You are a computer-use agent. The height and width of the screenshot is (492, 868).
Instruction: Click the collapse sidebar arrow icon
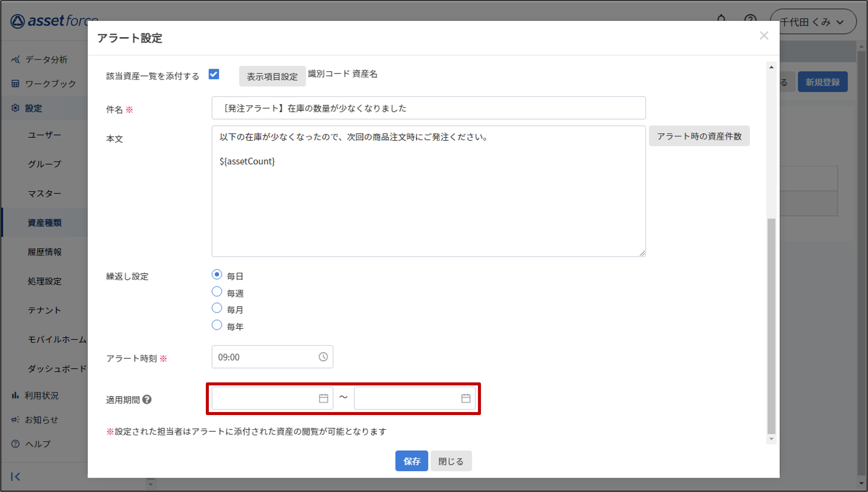15,476
